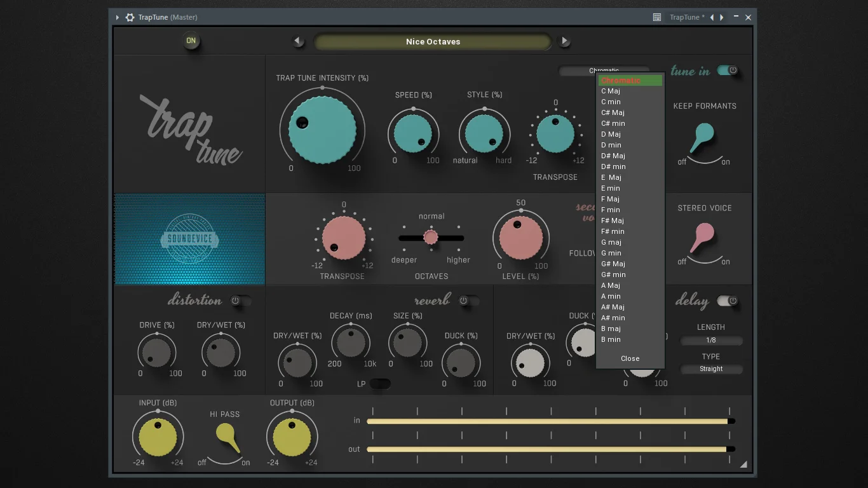The width and height of the screenshot is (868, 488).
Task: Open the delay LENGTH 1/8 dropdown
Action: coord(711,340)
